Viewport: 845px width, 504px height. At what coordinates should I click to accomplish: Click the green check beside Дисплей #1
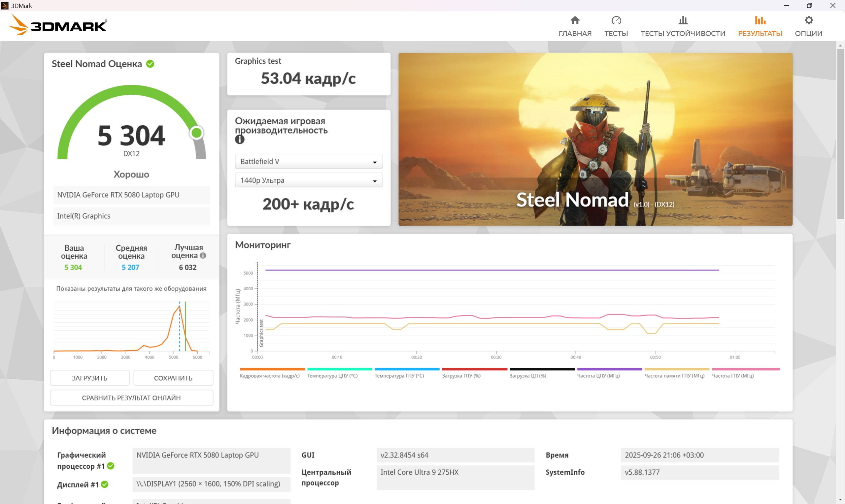click(105, 485)
